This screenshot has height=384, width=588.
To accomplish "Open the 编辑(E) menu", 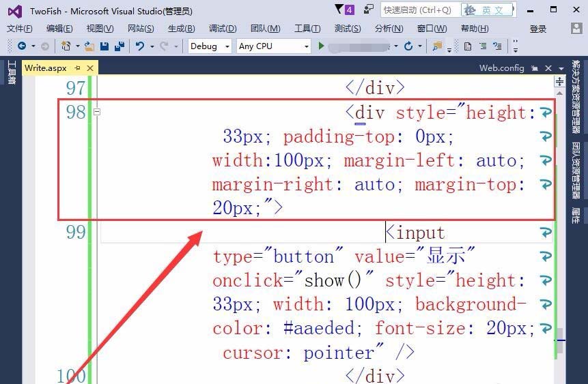I will pyautogui.click(x=59, y=29).
